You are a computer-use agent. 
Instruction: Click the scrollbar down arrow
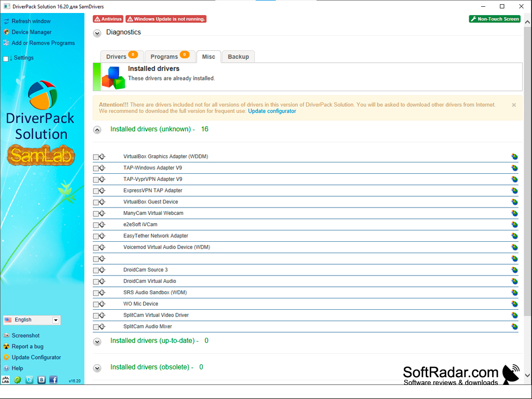click(x=527, y=375)
